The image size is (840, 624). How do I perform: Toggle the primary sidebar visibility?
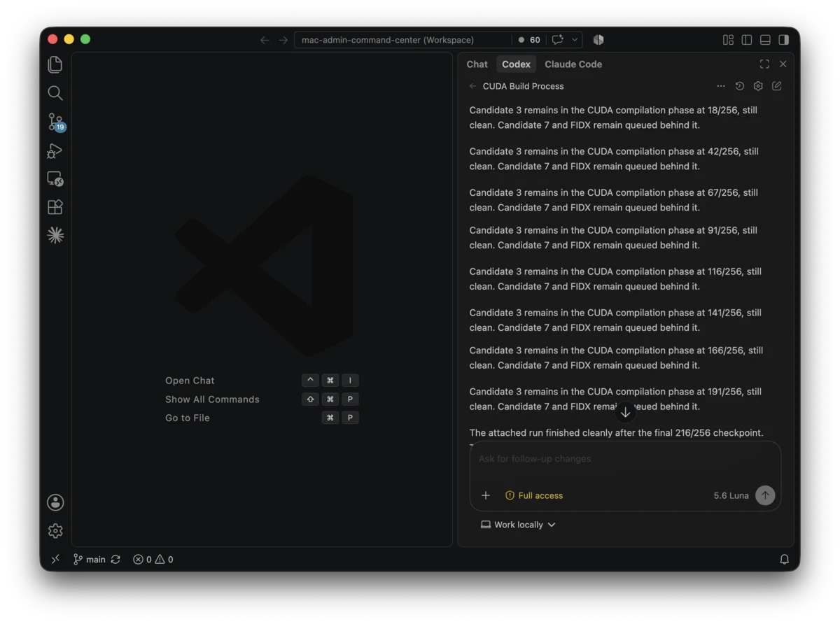[x=747, y=40]
